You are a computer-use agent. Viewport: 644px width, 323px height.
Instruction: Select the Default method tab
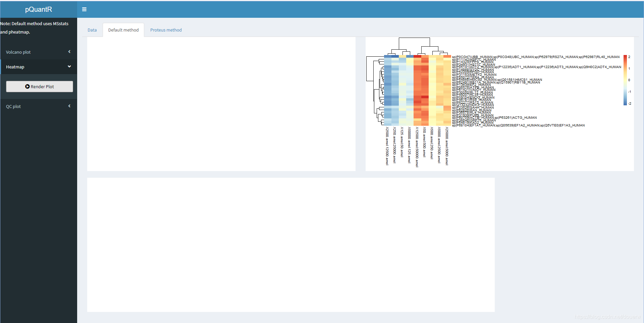coord(123,30)
